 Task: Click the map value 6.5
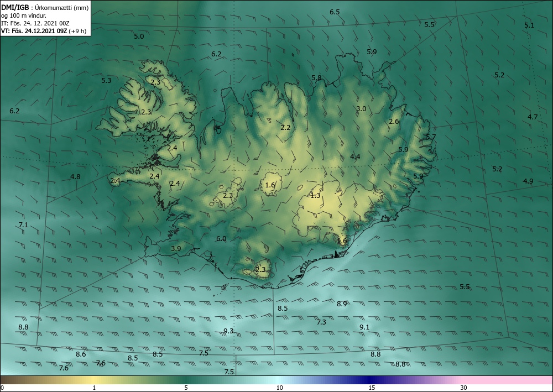335,12
